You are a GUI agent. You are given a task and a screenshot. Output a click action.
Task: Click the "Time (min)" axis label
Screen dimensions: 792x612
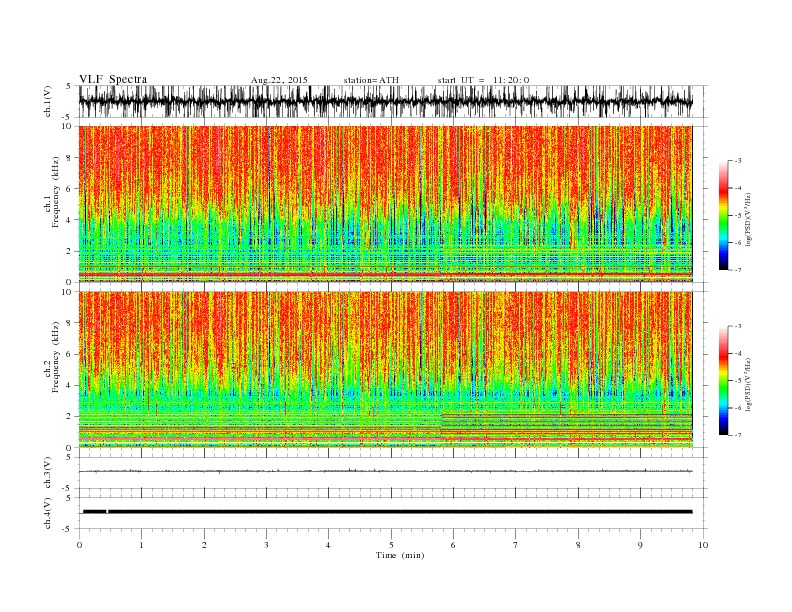[400, 555]
